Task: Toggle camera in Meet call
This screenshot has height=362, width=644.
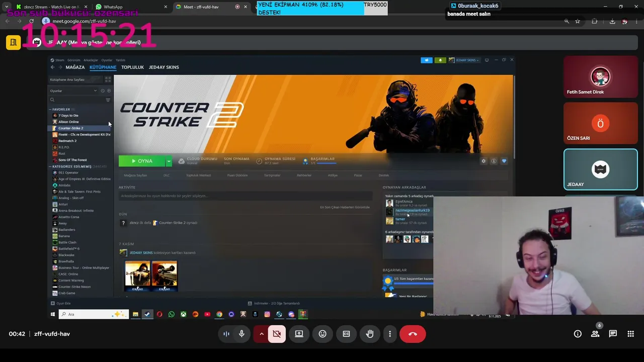Action: coord(277,334)
